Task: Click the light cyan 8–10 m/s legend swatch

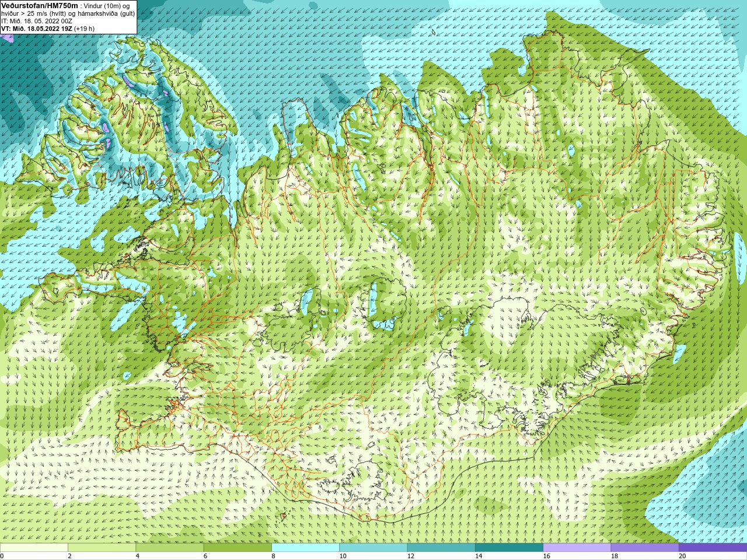Action: pyautogui.click(x=305, y=548)
